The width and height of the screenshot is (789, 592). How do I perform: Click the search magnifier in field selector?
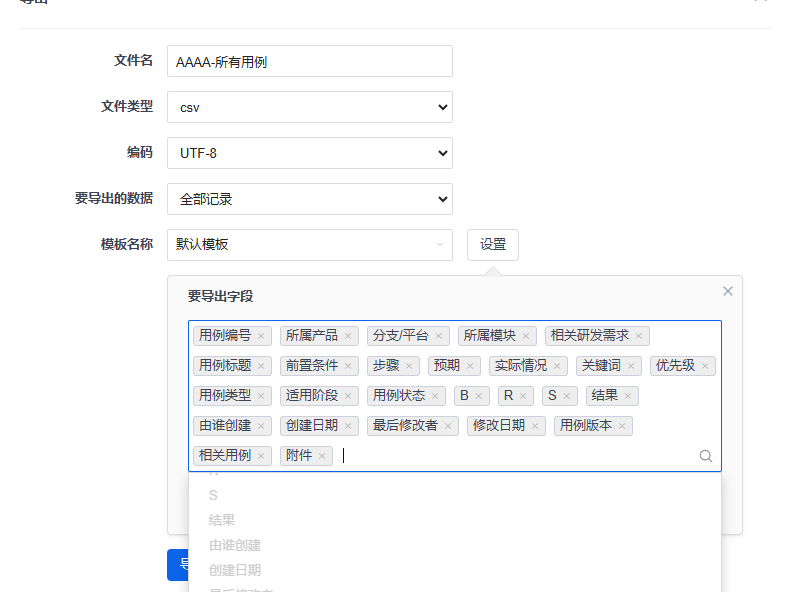[706, 456]
